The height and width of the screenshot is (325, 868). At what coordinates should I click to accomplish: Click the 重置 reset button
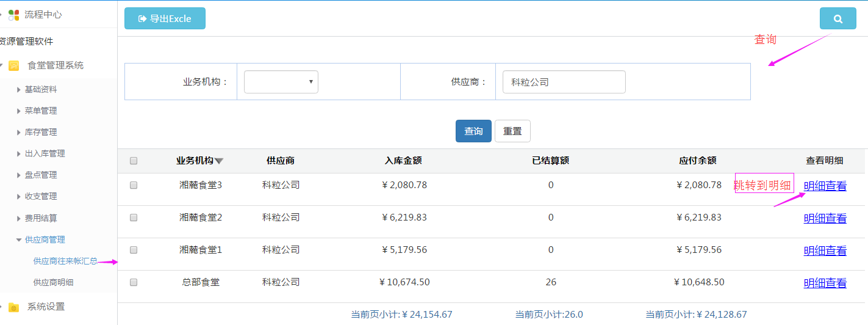tap(512, 131)
